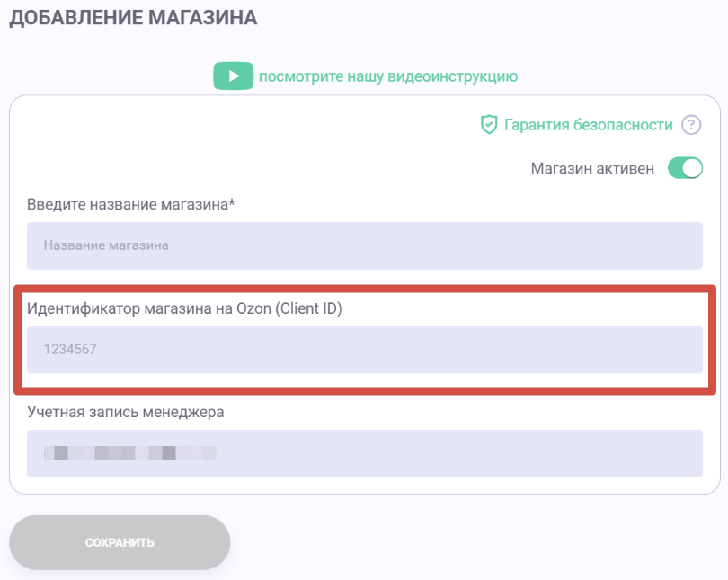This screenshot has height=580, width=728.
Task: Click the Ozon Client ID input field
Action: coord(364,349)
